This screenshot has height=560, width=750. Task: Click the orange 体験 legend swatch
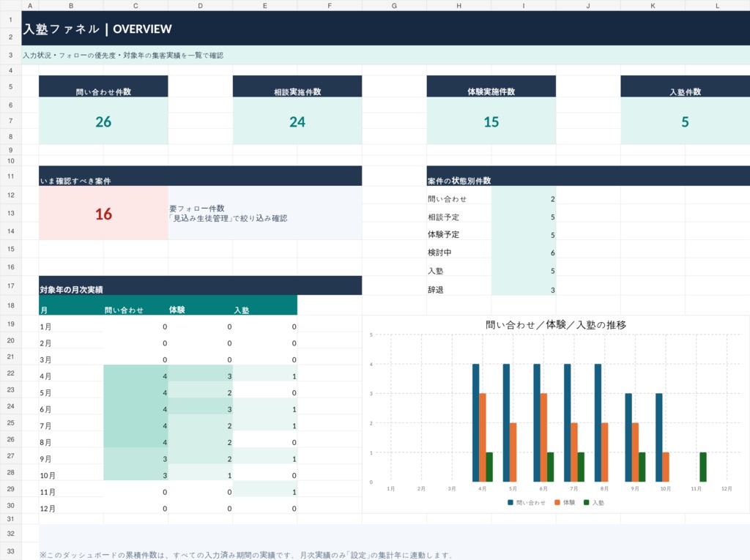(x=557, y=503)
